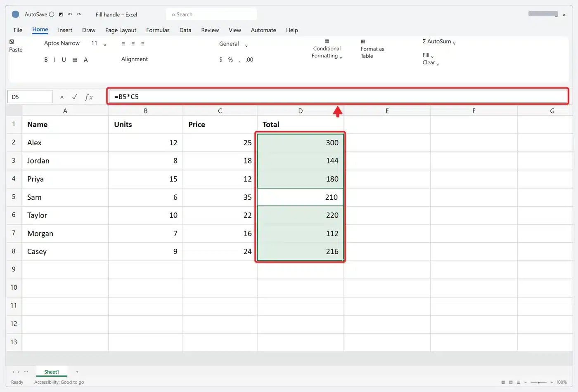The height and width of the screenshot is (392, 578).
Task: Open the Fill dropdown
Action: [428, 55]
